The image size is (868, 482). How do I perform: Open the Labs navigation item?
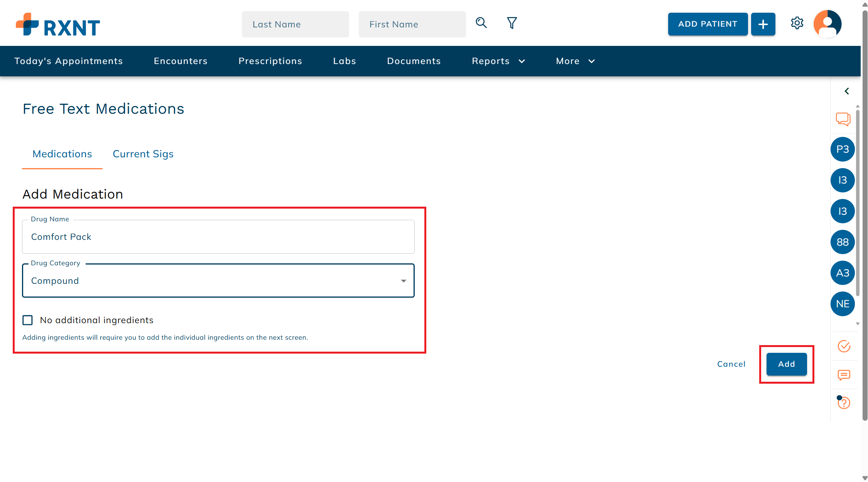pos(344,61)
